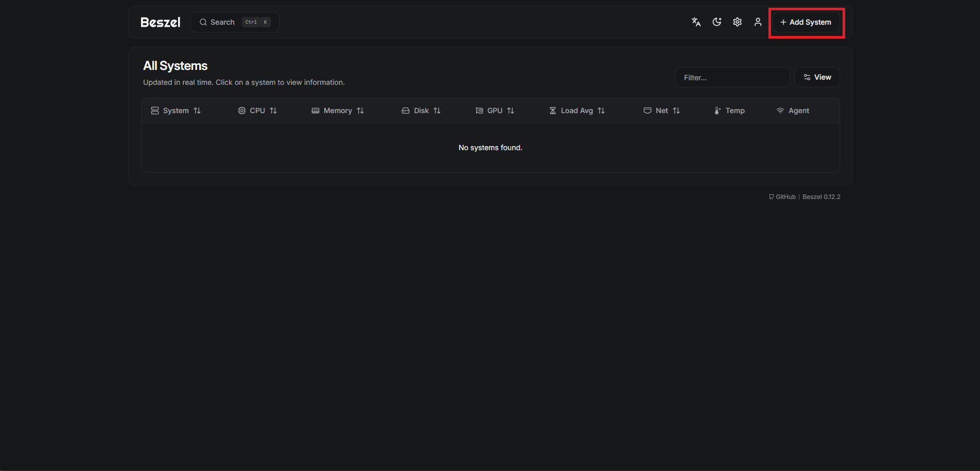Click the Add System button
980x471 pixels.
point(806,22)
